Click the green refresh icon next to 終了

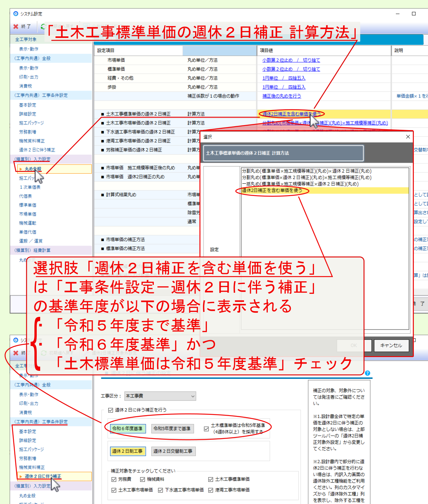tap(43, 26)
